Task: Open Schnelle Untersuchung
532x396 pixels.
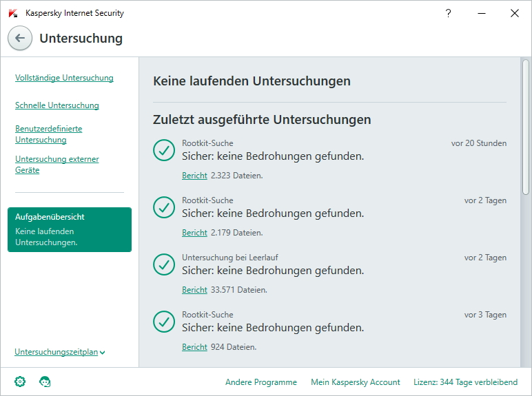Action: pyautogui.click(x=57, y=105)
